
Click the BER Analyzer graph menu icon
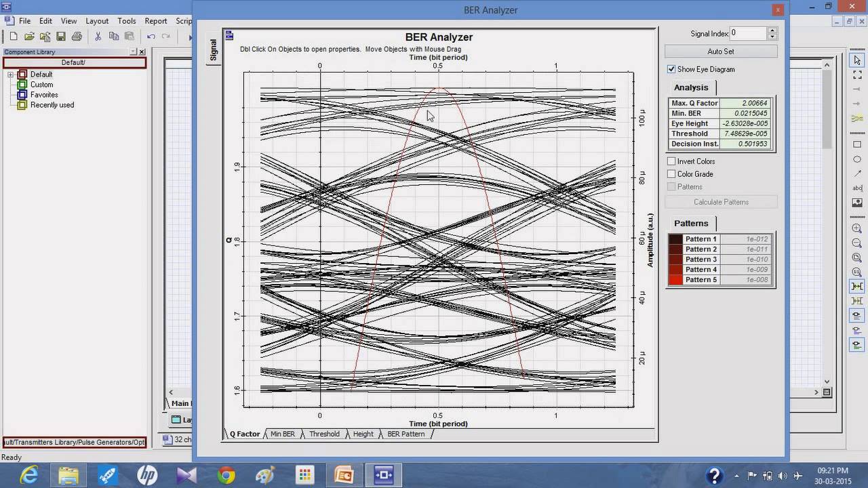point(230,36)
